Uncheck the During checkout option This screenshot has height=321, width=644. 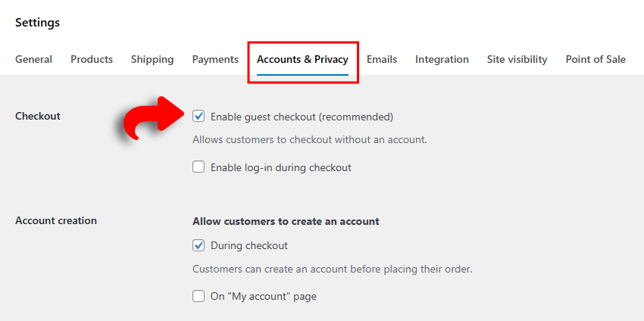click(x=199, y=245)
